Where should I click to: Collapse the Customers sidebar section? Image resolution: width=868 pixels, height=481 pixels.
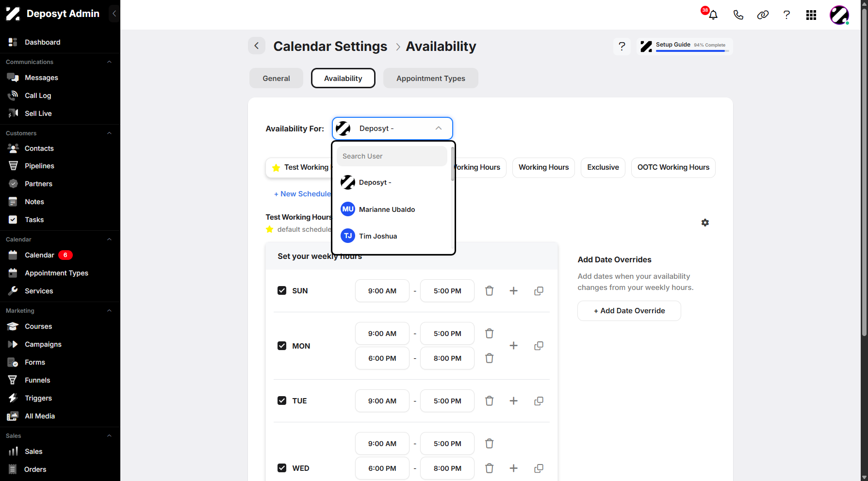109,133
